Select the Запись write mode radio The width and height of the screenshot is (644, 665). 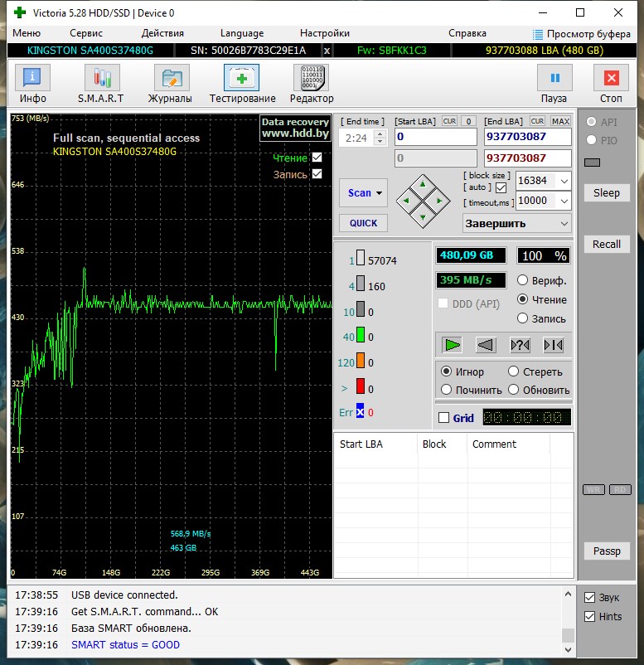[x=522, y=318]
